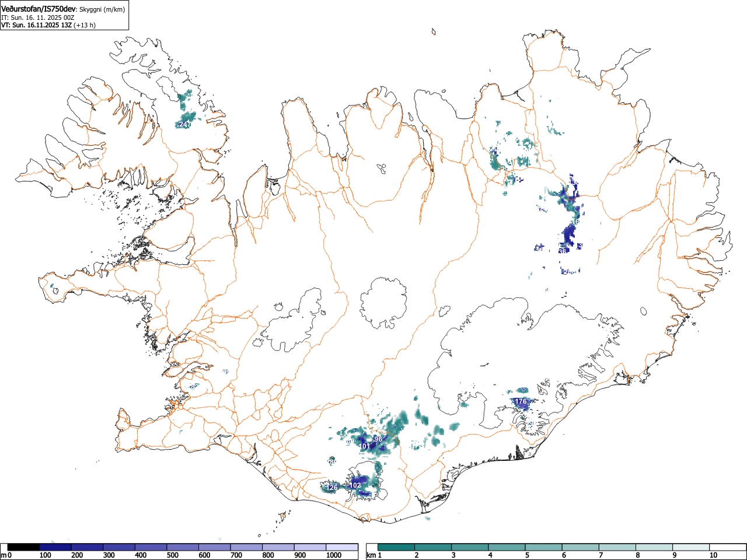This screenshot has width=747, height=560.
Task: Click the '247' visibility value on the map
Action: tap(185, 124)
